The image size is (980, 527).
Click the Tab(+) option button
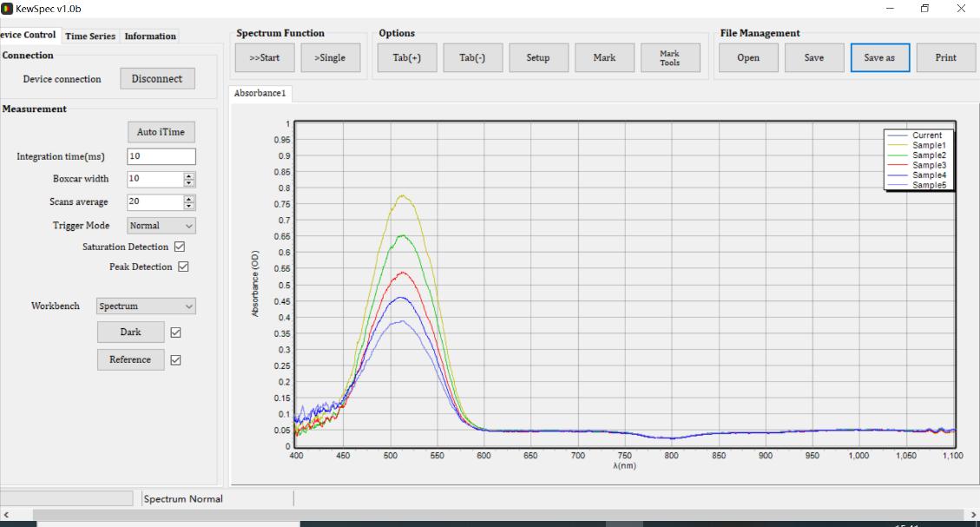(406, 58)
